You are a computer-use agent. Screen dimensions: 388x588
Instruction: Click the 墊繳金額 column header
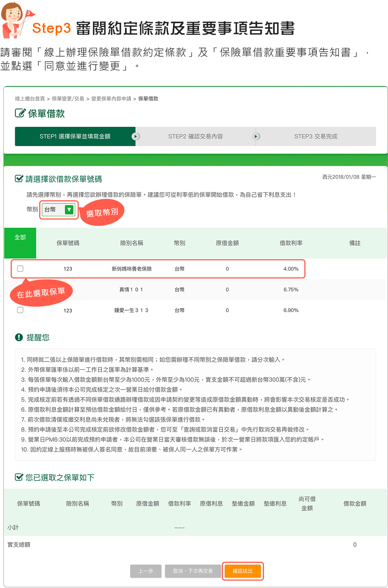(243, 504)
